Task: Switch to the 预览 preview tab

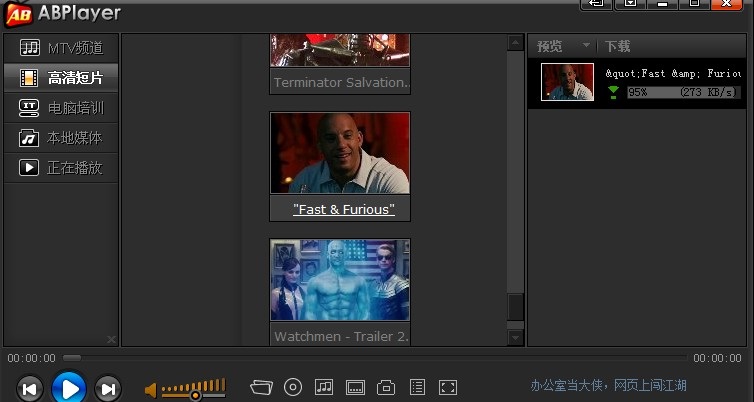Action: (x=550, y=47)
